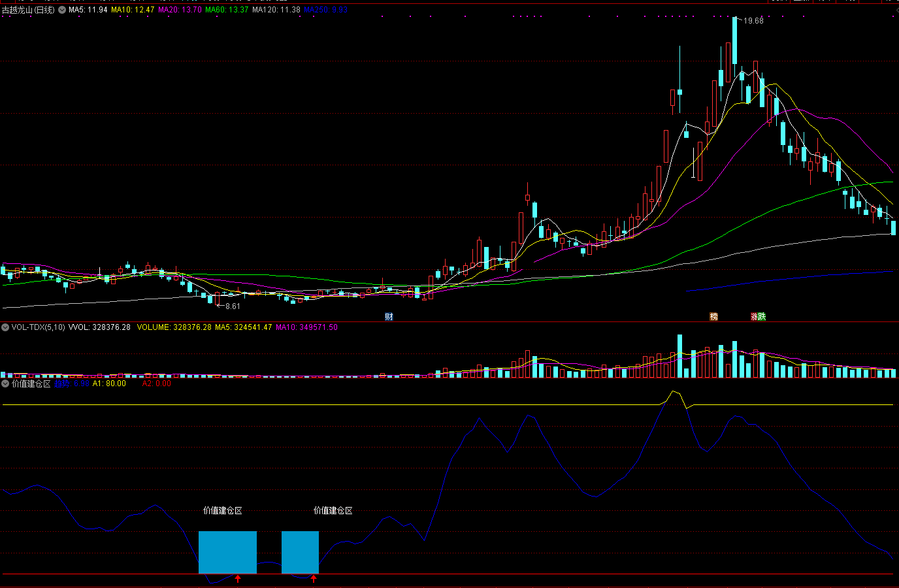The width and height of the screenshot is (899, 588).
Task: Click the A2: 0.00 value
Action: [x=157, y=384]
